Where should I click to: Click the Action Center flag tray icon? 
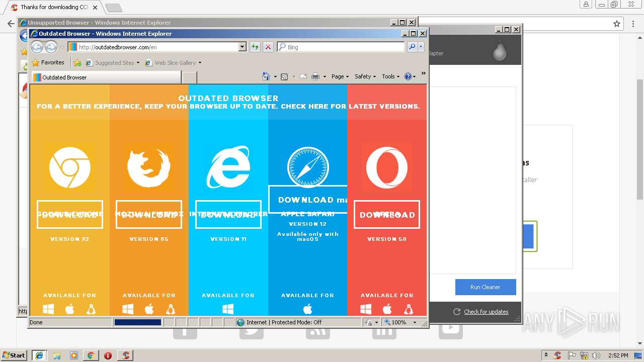pyautogui.click(x=572, y=355)
